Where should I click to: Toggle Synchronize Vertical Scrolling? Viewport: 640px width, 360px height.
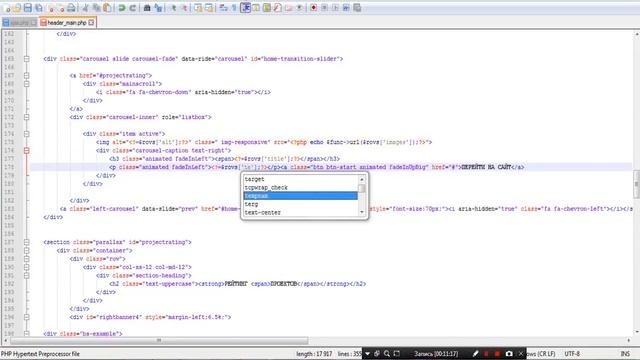(198, 8)
